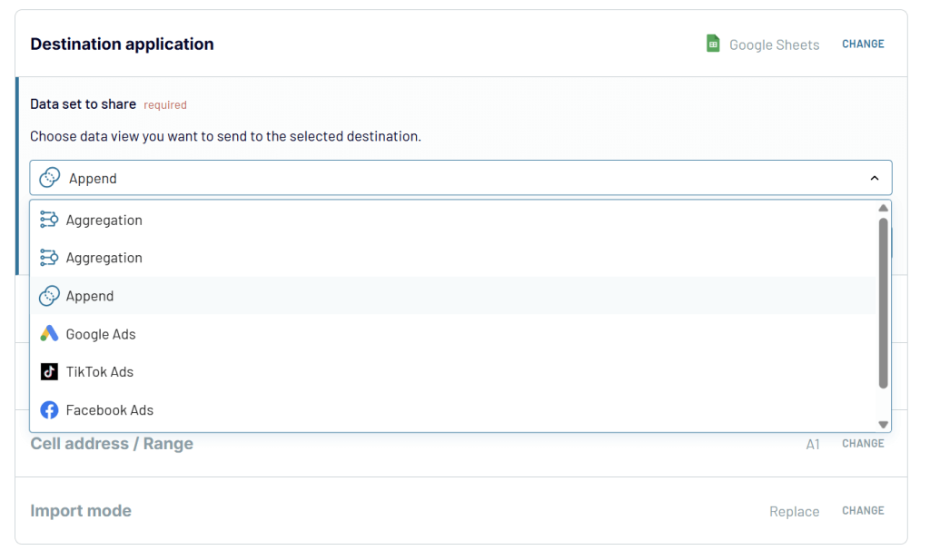Change the Import mode setting
The height and width of the screenshot is (560, 930).
pos(863,511)
